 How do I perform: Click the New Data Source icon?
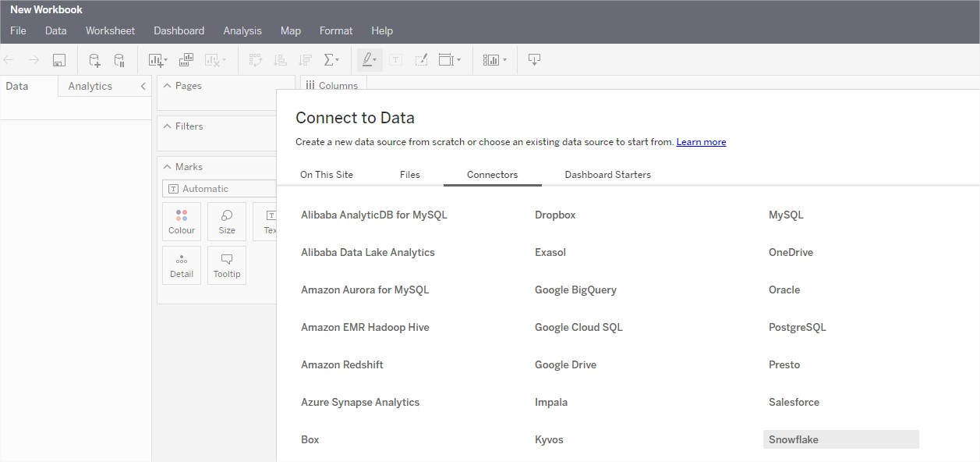click(94, 60)
